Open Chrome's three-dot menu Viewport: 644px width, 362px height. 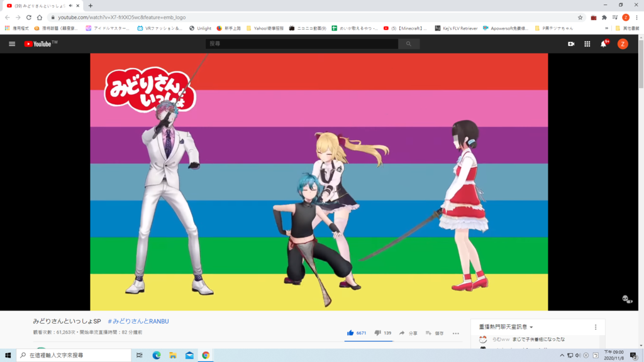tap(636, 17)
